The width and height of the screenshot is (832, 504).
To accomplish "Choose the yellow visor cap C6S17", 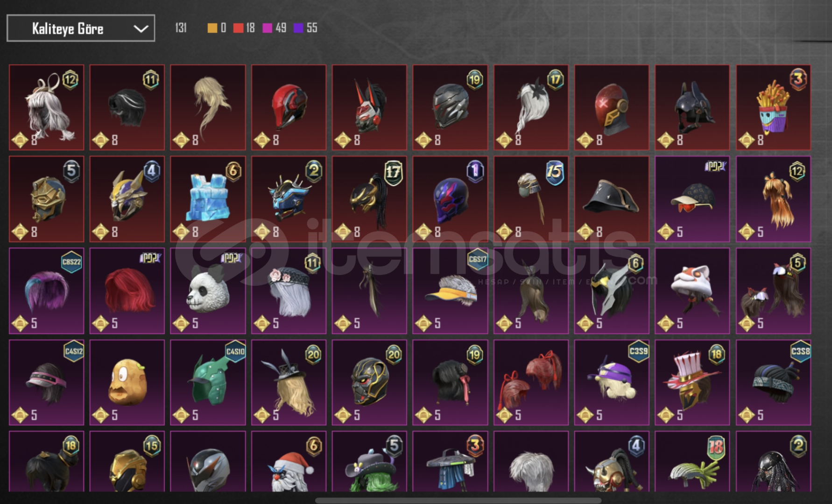I will 450,291.
